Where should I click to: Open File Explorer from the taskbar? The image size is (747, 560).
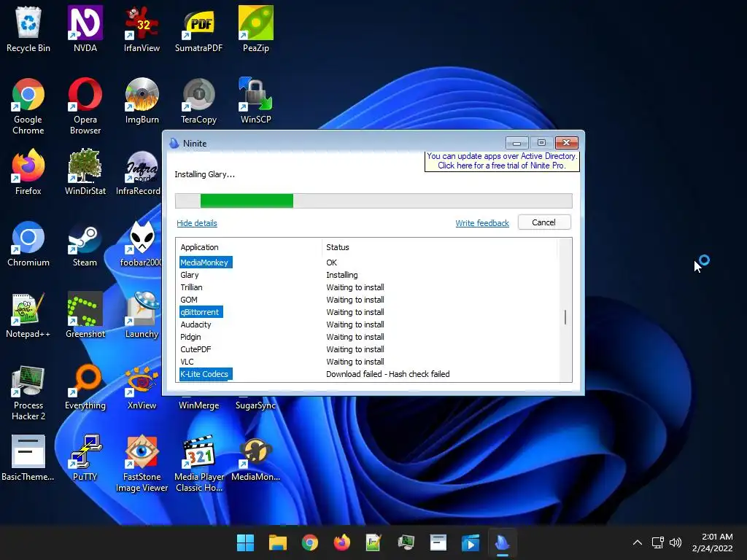coord(278,542)
